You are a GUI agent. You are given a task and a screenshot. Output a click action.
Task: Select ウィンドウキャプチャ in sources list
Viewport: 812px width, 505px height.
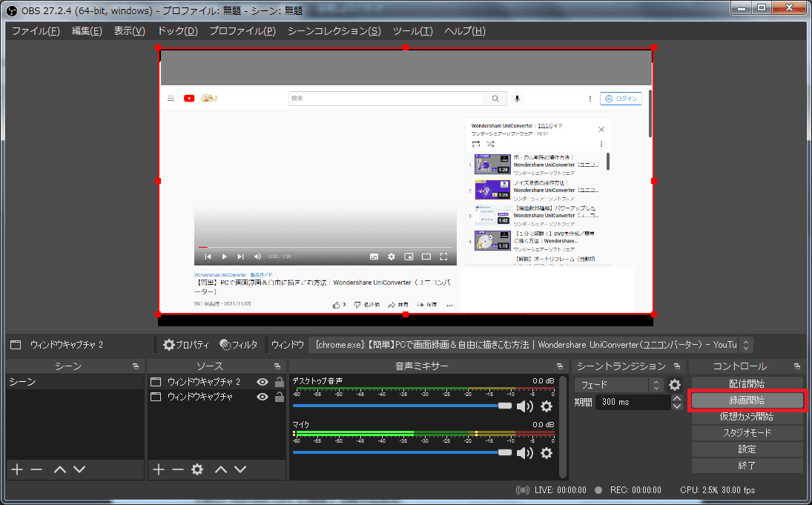pos(200,397)
